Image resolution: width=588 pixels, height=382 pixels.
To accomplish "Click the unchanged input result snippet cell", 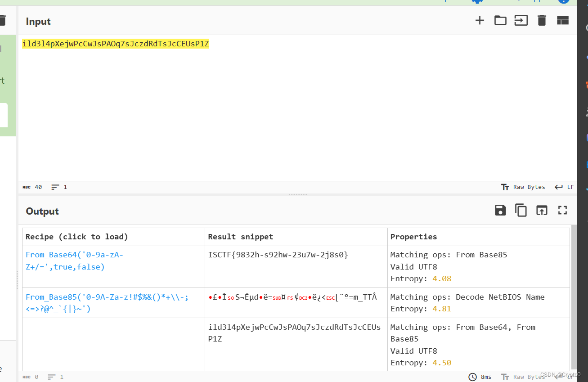I will 296,345.
